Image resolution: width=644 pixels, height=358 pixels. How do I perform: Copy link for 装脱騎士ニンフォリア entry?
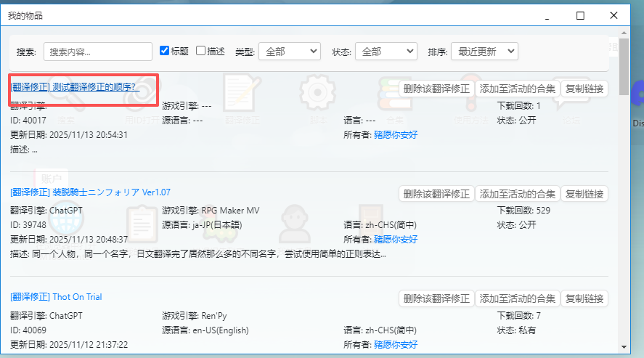coord(584,194)
